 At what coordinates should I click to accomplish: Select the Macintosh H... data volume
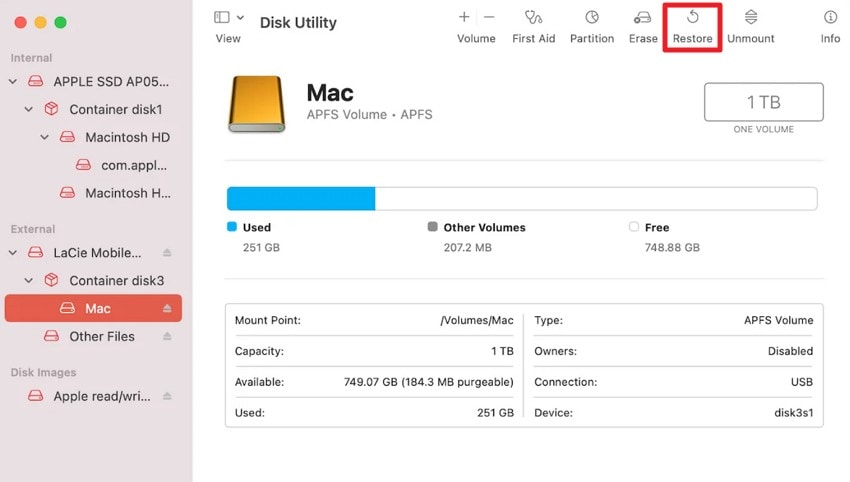[128, 193]
